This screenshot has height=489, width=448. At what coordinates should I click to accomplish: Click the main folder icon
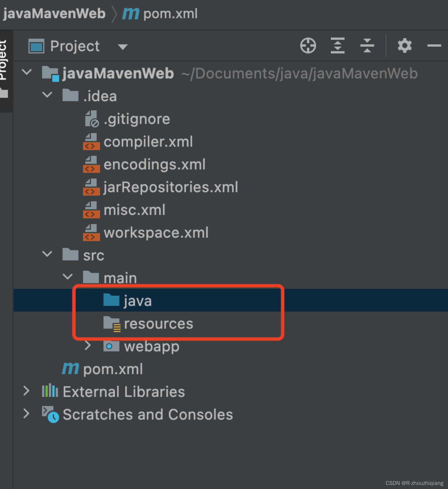point(91,277)
